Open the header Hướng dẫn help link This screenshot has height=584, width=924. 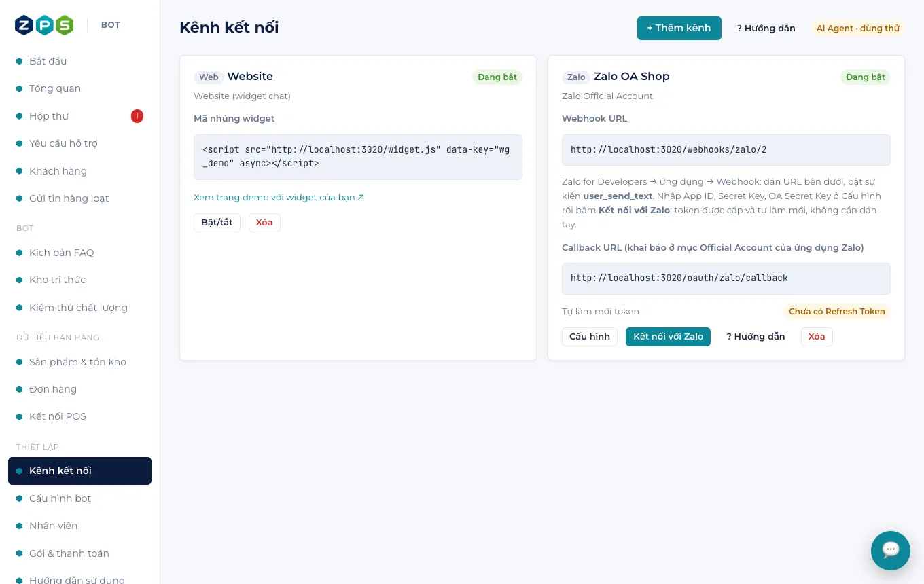(766, 29)
